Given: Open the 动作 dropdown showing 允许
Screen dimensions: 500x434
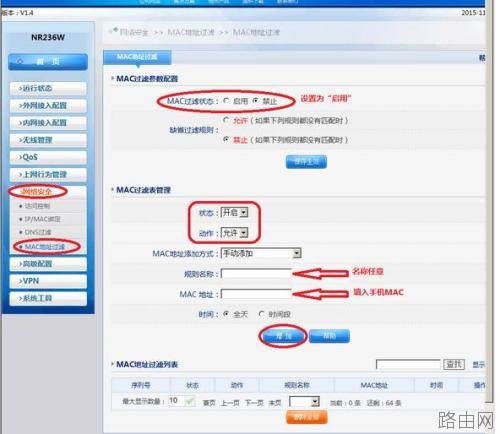Looking at the screenshot, I should pos(235,233).
